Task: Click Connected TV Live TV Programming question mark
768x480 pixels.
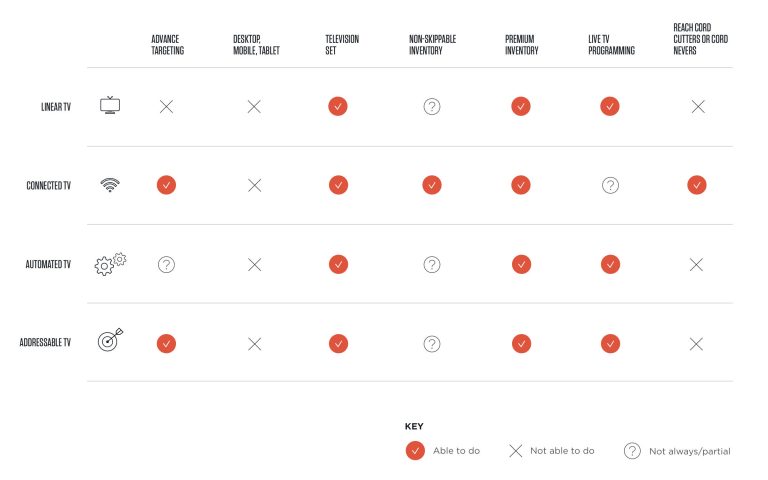Action: [x=610, y=185]
